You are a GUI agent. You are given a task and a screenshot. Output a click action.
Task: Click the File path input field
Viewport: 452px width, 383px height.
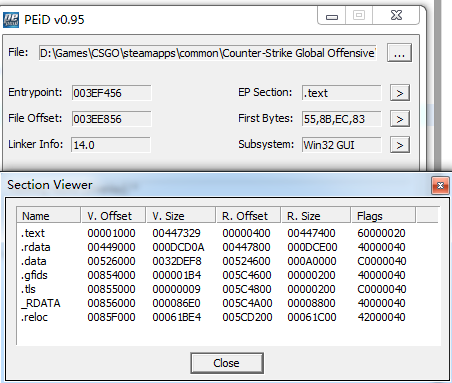point(208,53)
